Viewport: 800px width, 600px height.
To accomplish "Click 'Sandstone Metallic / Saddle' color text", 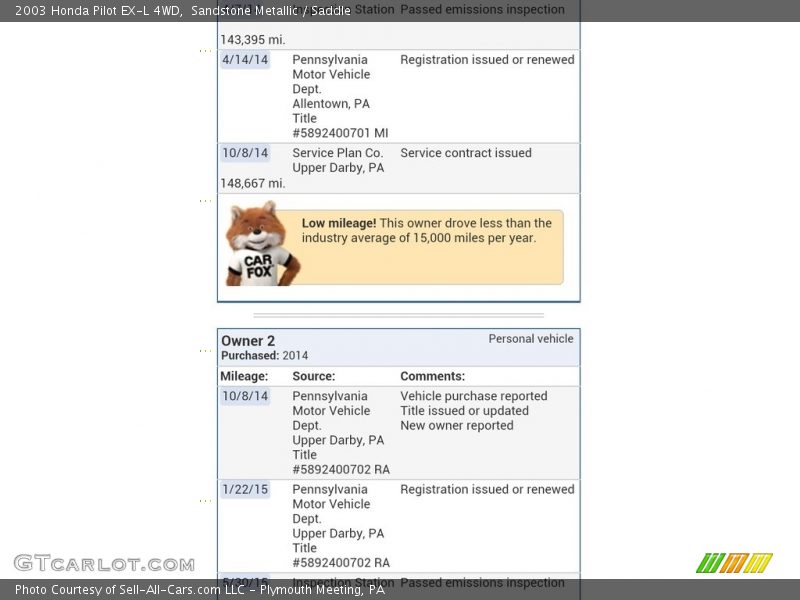I will (x=271, y=11).
